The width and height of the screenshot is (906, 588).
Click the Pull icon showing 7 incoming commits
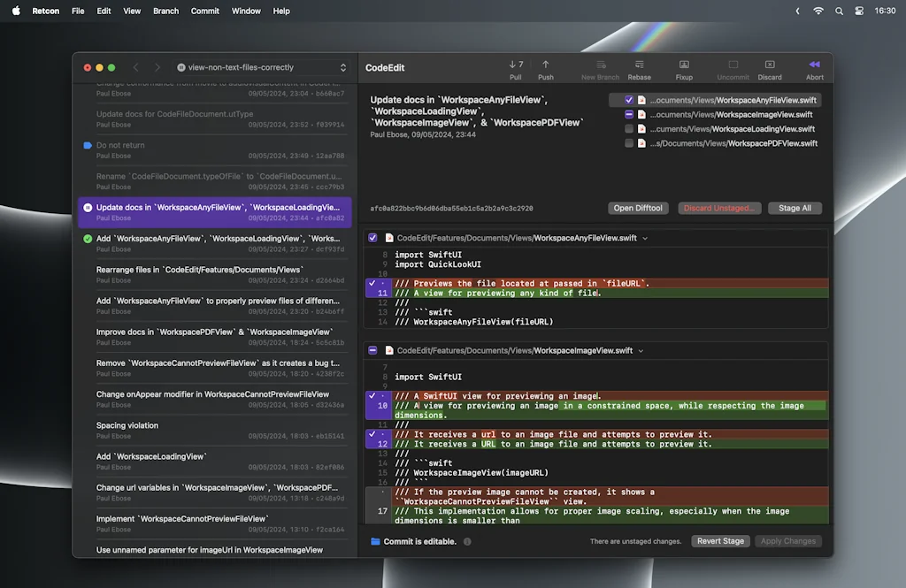point(516,66)
